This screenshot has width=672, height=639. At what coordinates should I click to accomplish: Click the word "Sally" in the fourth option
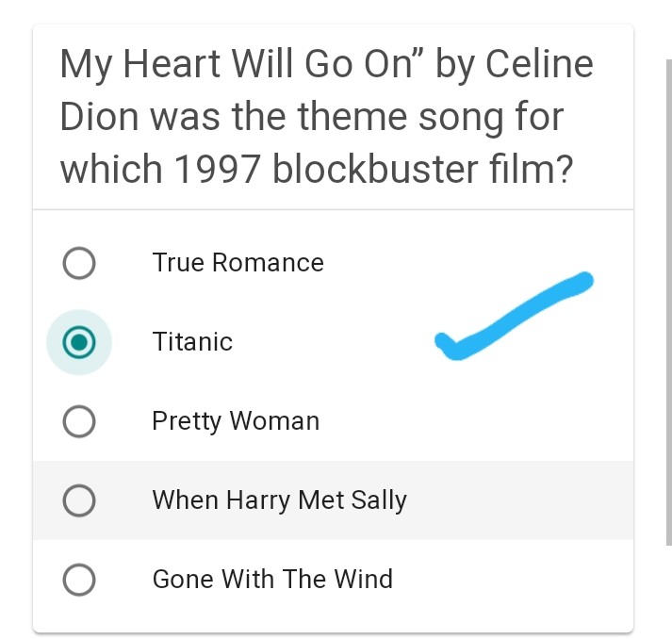pos(379,500)
